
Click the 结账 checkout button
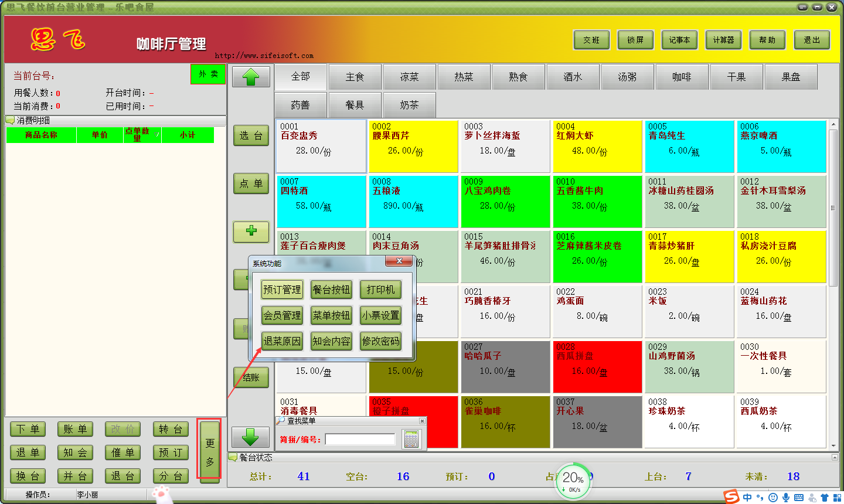pyautogui.click(x=251, y=377)
